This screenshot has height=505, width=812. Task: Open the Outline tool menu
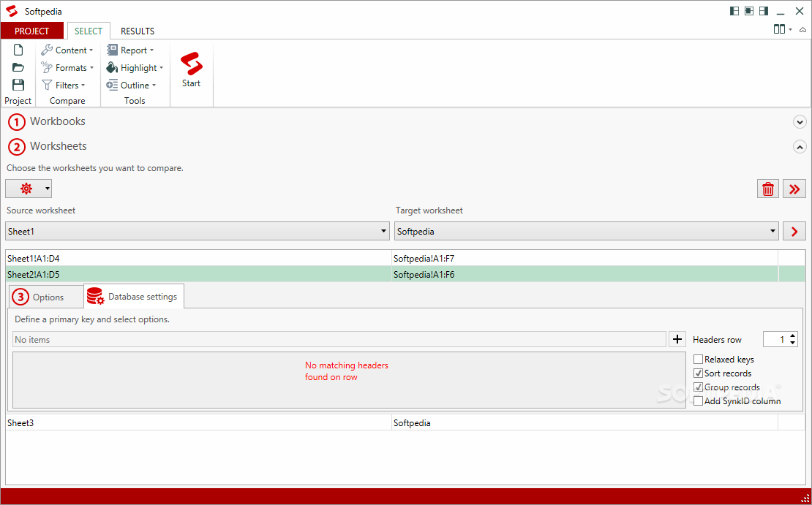(131, 86)
